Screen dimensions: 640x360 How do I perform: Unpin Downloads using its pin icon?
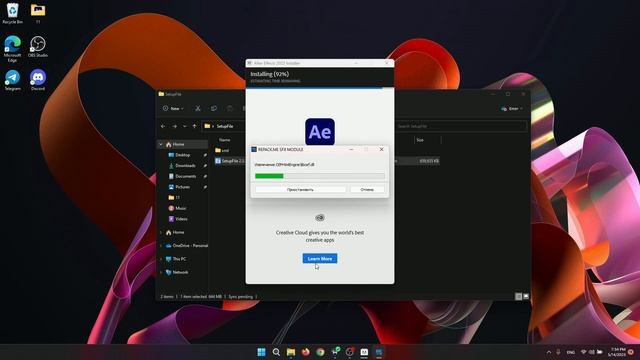tap(205, 166)
